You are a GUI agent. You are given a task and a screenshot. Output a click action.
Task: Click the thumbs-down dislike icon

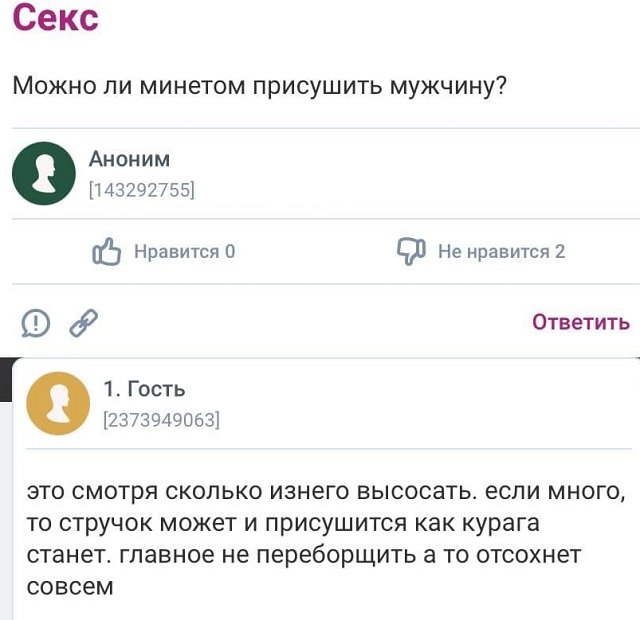(x=411, y=251)
